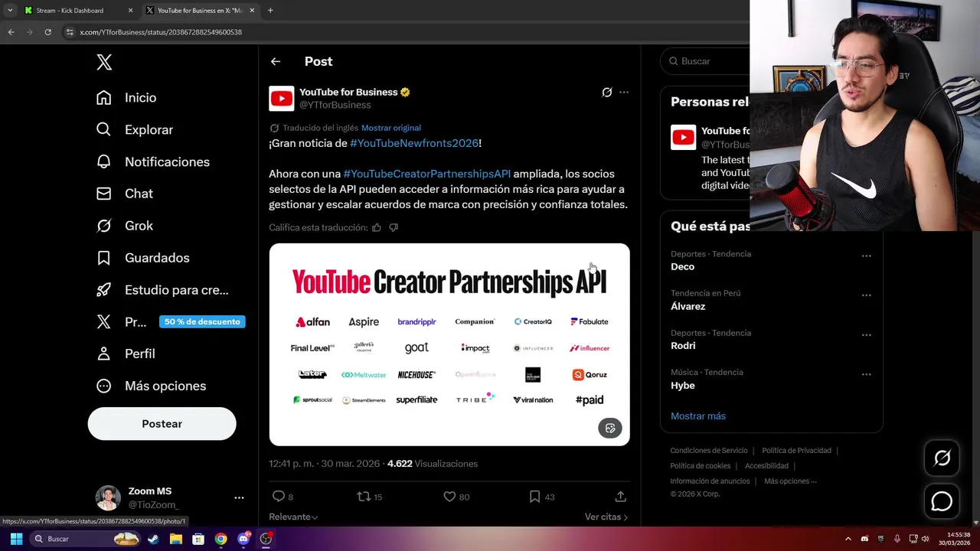980x551 pixels.
Task: Click the Deco trend
Action: (682, 267)
